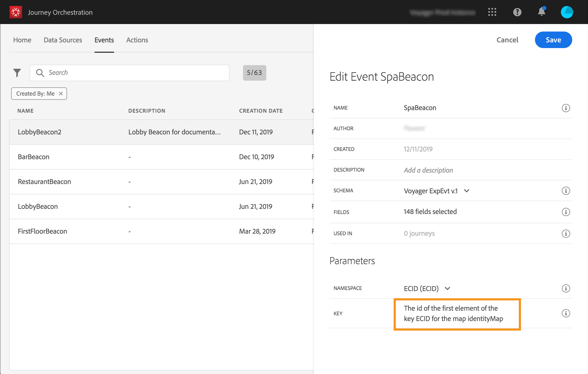The image size is (588, 374).
Task: Expand the ECID namespace dropdown
Action: pyautogui.click(x=447, y=288)
